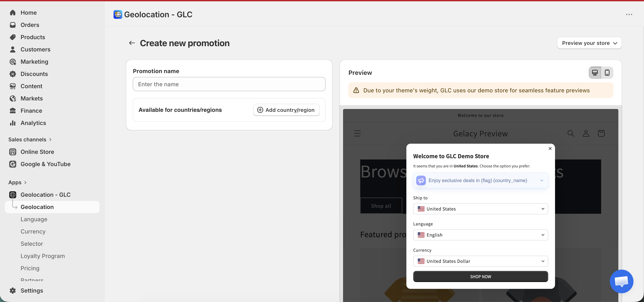Open the Geolocation submenu item
This screenshot has height=302, width=644.
52,207
